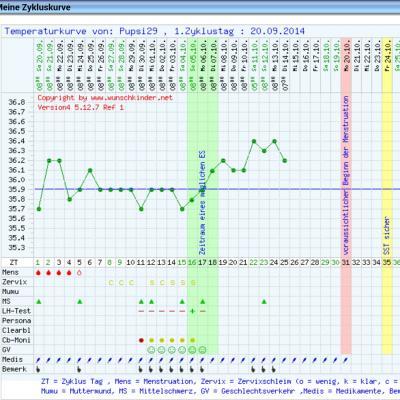Open the Bemerk note hand on day 22
Viewport: 400px width, 400px height.
pos(254,369)
